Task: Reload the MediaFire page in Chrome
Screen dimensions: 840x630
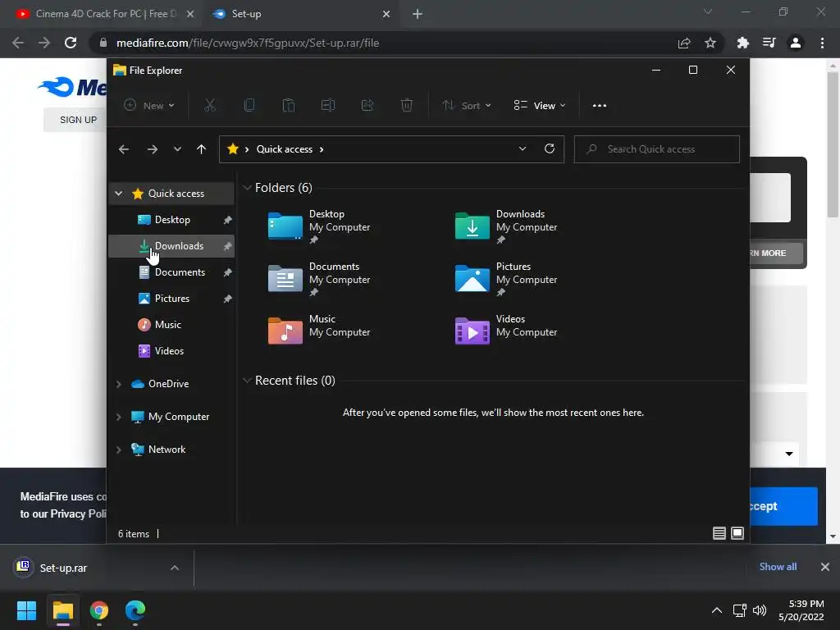Action: pos(71,43)
